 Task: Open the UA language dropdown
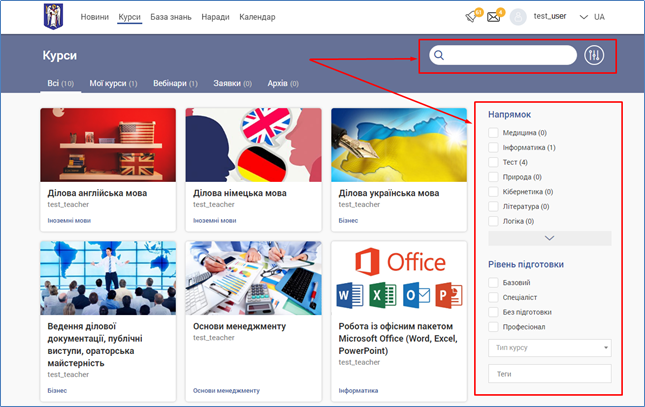point(592,17)
